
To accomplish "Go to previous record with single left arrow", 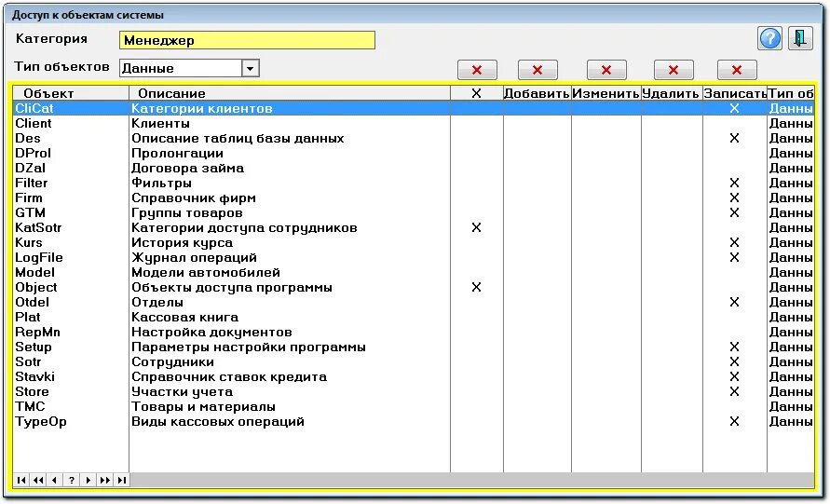I will [55, 480].
